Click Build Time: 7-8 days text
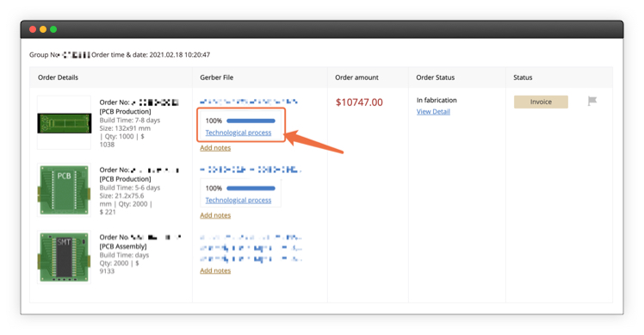 coord(130,120)
